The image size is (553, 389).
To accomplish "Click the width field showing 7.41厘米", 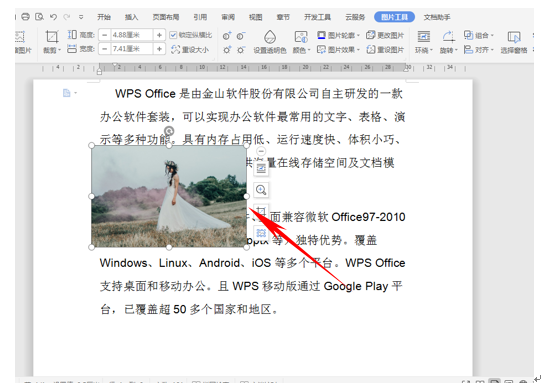I will click(x=131, y=49).
